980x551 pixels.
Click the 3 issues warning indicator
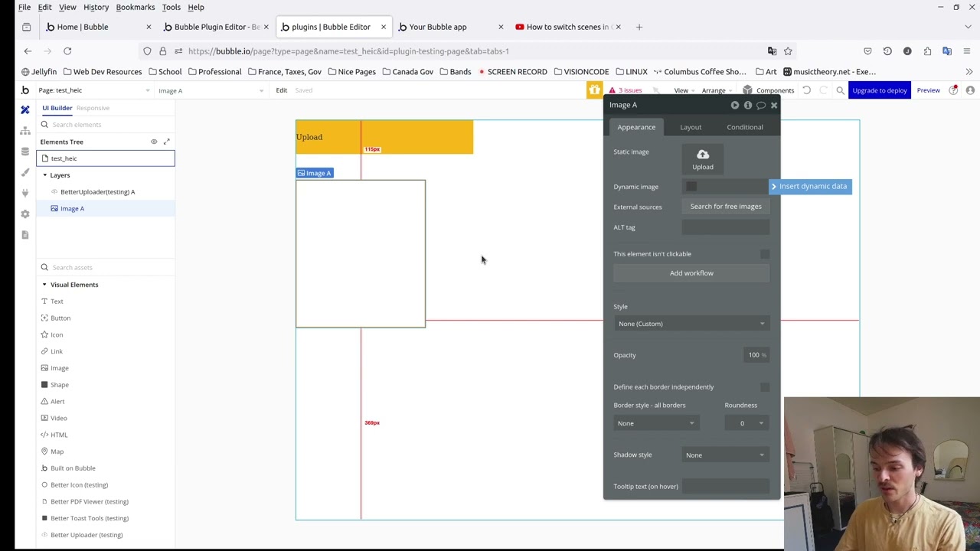click(626, 90)
